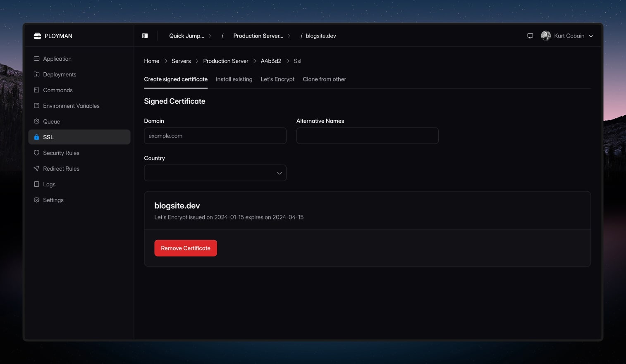Toggle the sidebar panel icon
The height and width of the screenshot is (364, 626).
[145, 36]
